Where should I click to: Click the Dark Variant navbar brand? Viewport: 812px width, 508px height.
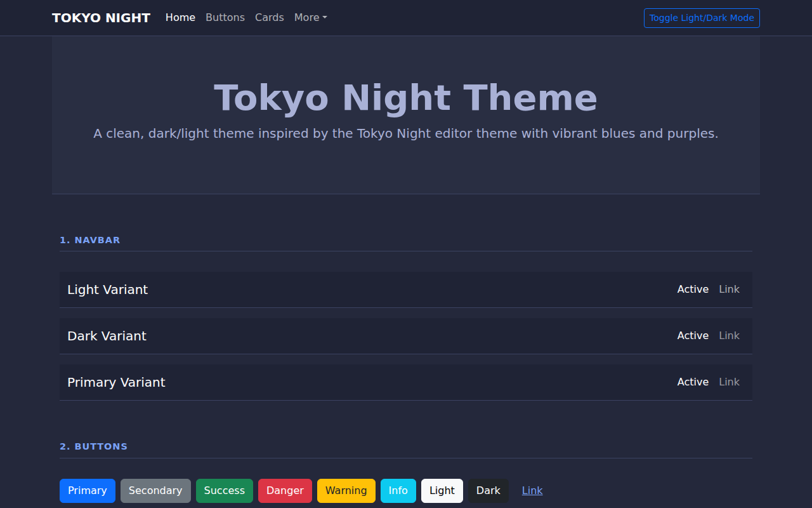107,336
